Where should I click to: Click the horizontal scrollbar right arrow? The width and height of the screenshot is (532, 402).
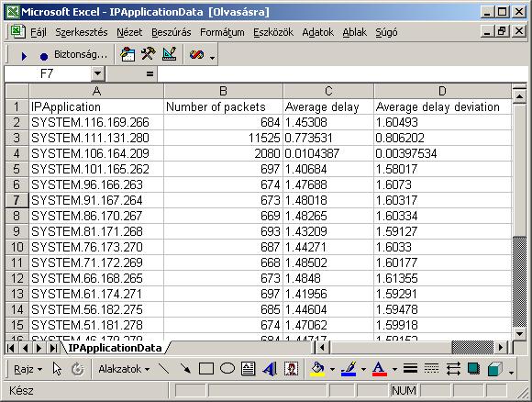[501, 348]
